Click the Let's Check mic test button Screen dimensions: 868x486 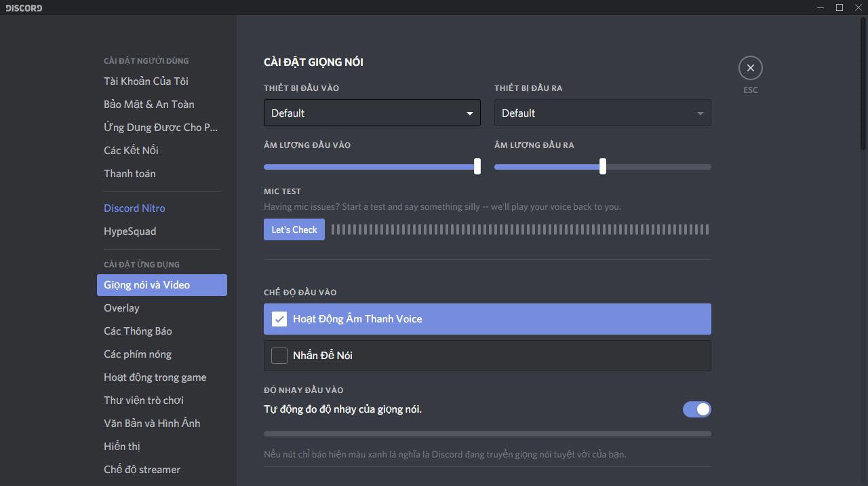(294, 229)
